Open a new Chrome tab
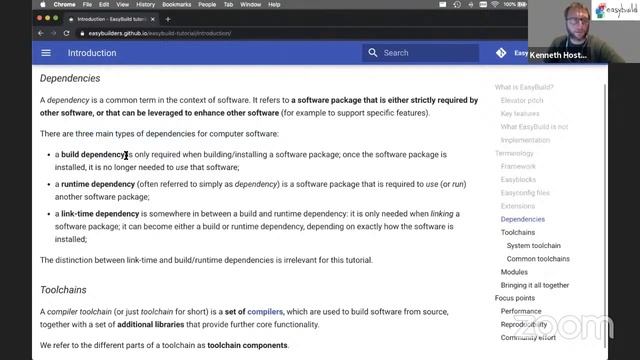The image size is (640, 360). 168,19
